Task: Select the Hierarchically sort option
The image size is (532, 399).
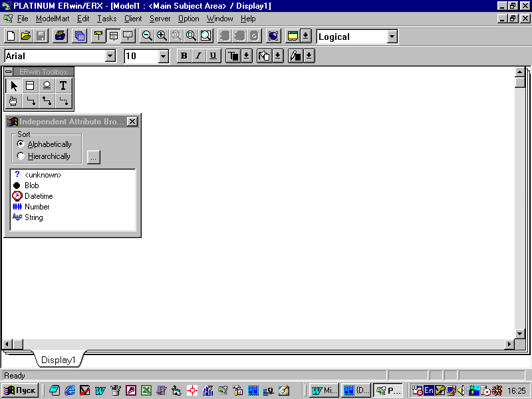Action: click(44, 156)
